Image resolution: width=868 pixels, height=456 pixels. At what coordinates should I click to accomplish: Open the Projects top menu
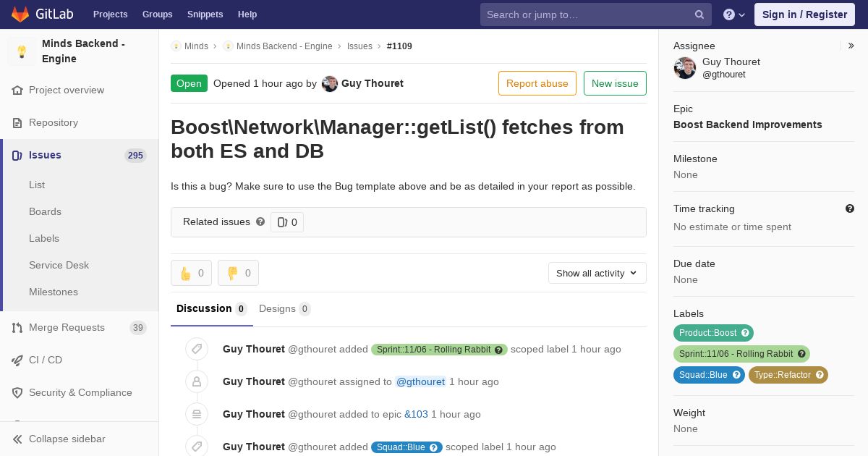[x=111, y=14]
